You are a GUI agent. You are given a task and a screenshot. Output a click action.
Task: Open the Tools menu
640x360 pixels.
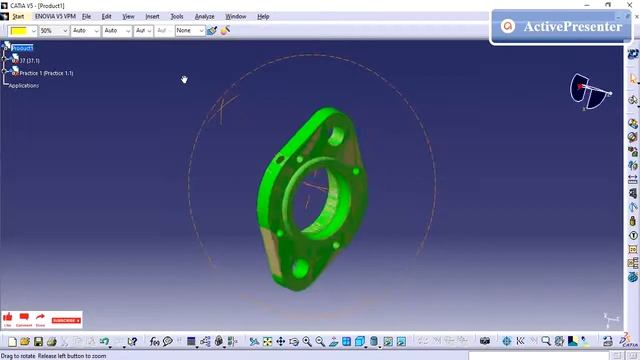pos(177,17)
